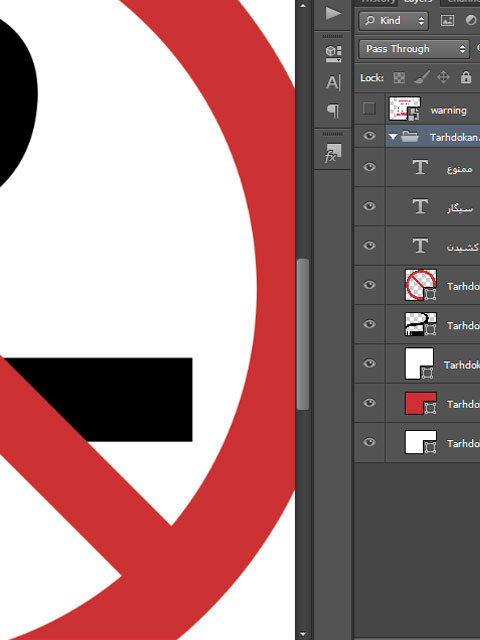Click the canvas scrollbar up arrow
This screenshot has width=480, height=640.
303,5
